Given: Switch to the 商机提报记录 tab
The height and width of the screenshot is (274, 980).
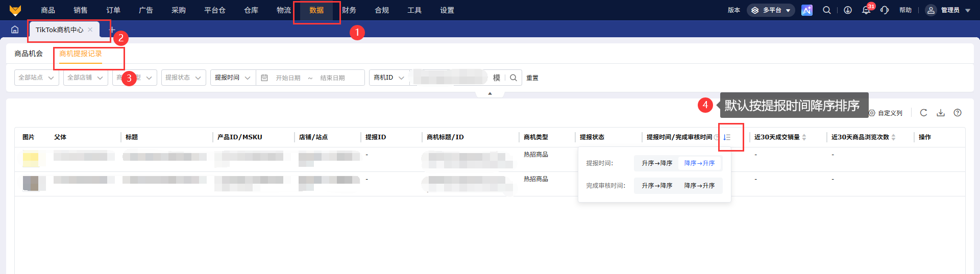Looking at the screenshot, I should 81,54.
